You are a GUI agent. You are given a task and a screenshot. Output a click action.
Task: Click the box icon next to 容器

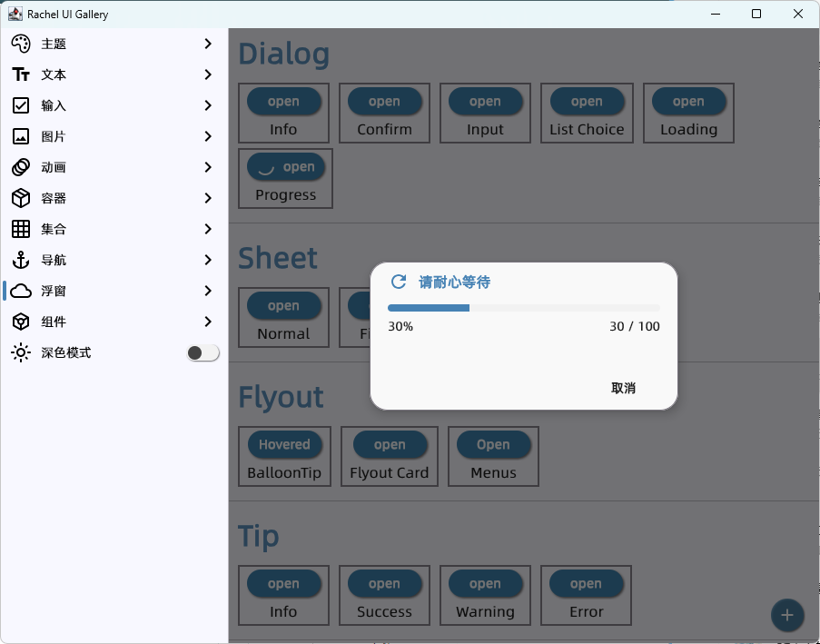(21, 198)
